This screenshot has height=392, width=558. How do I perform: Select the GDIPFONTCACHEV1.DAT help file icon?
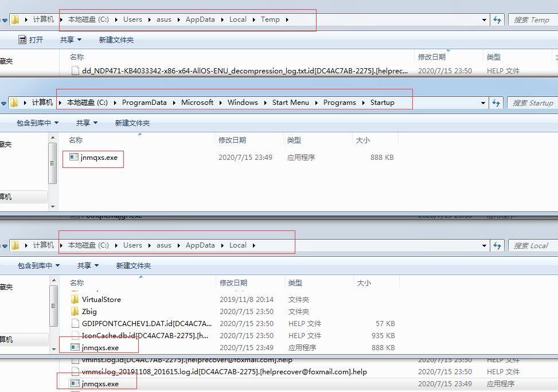(75, 323)
